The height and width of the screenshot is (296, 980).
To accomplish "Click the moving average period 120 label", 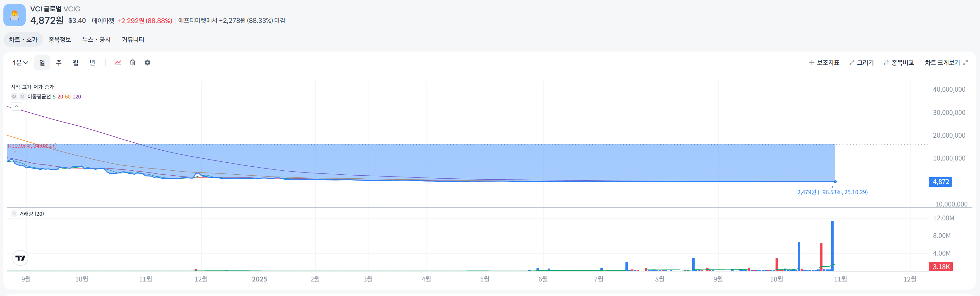I will pos(77,97).
